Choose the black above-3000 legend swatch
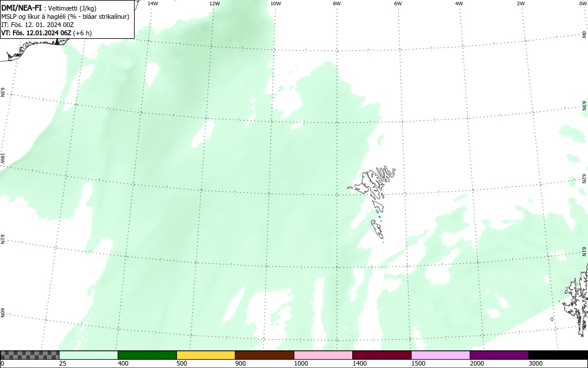588x368 pixels. (558, 355)
